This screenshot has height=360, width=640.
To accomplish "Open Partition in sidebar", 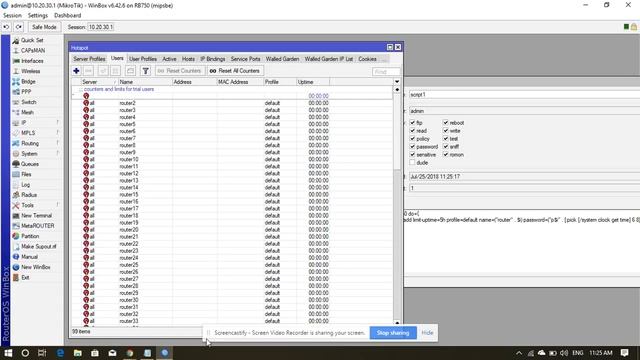I will [30, 236].
